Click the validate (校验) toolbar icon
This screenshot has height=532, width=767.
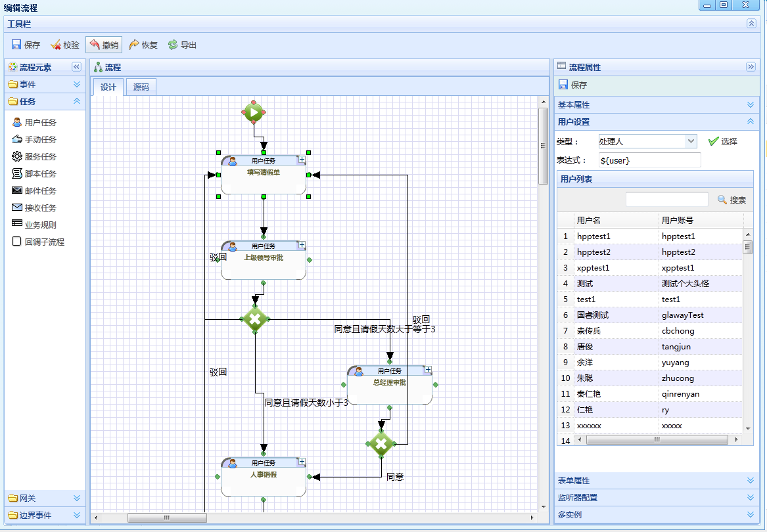(x=56, y=45)
